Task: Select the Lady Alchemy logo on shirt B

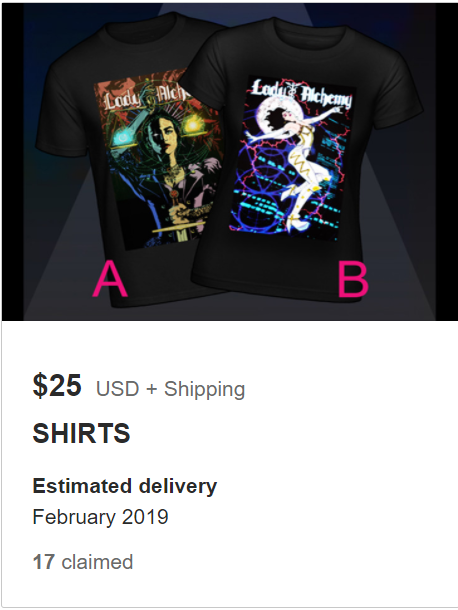Action: [x=302, y=93]
